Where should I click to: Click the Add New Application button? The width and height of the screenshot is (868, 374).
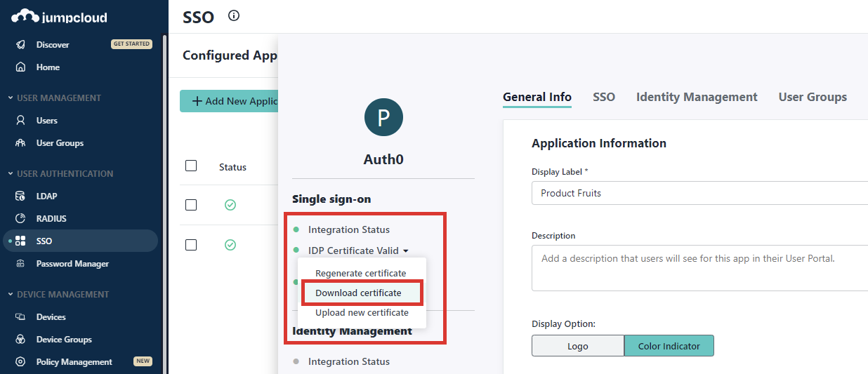(229, 101)
